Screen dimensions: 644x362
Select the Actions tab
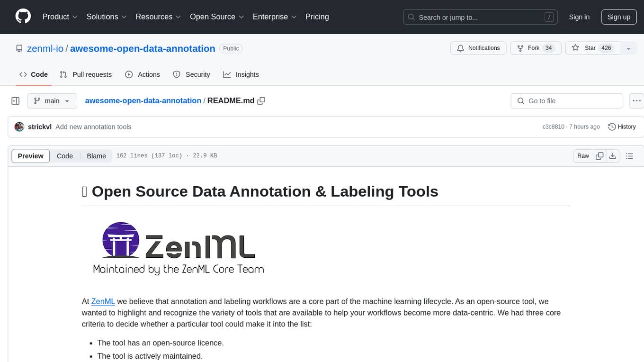click(143, 74)
